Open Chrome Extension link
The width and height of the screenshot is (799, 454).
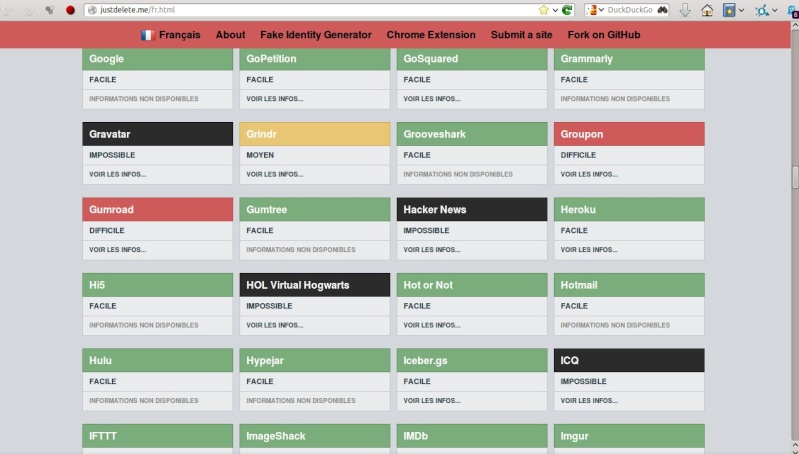coord(431,35)
